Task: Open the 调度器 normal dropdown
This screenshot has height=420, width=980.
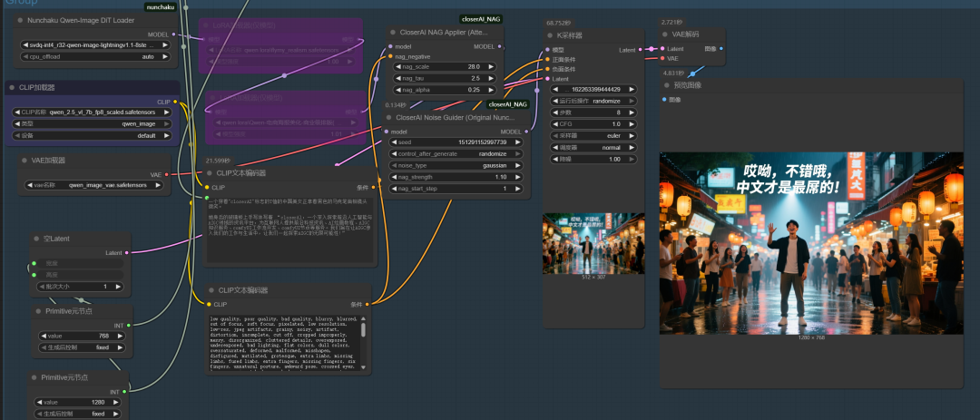Action: click(593, 148)
